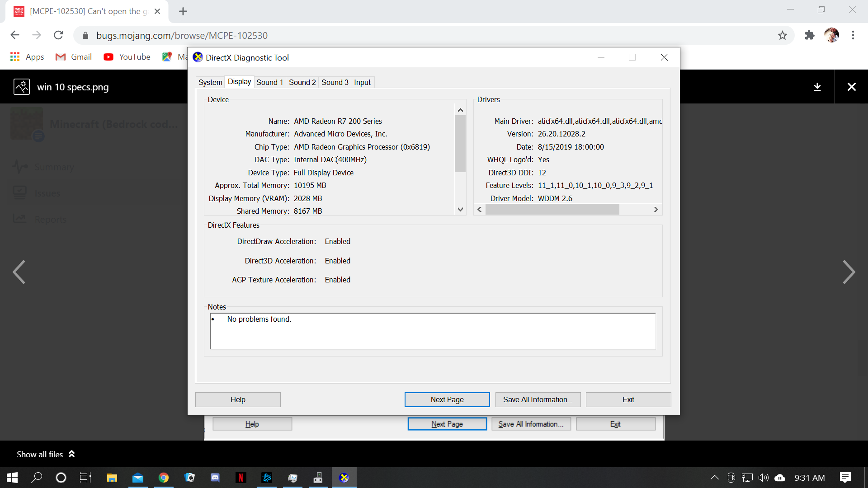
Task: Select the Input tab
Action: tap(362, 82)
